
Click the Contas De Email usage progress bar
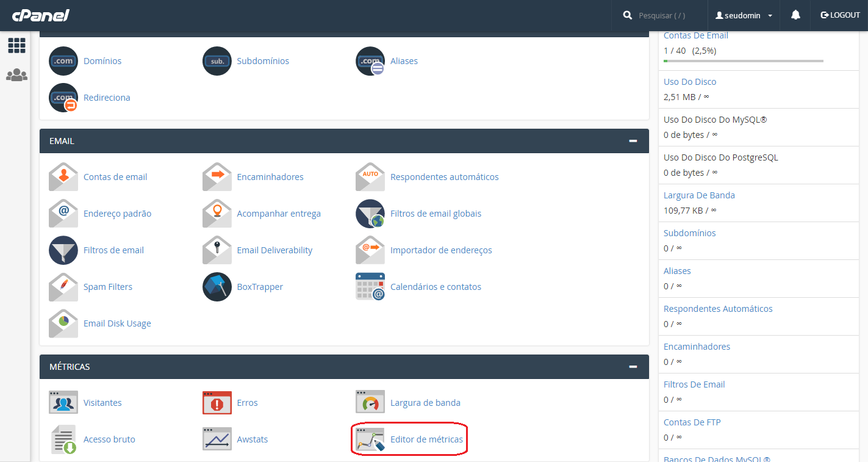point(744,61)
